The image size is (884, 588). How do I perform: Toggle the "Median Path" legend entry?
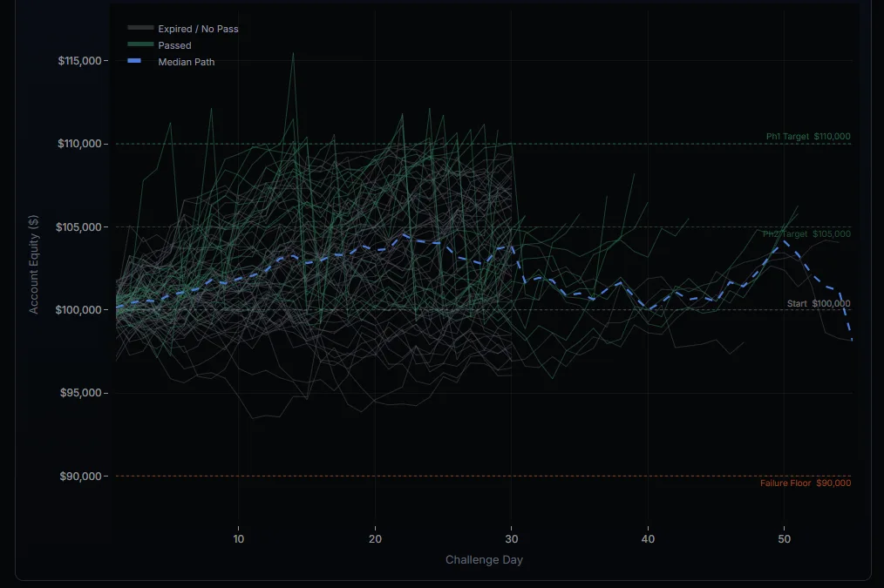(172, 62)
